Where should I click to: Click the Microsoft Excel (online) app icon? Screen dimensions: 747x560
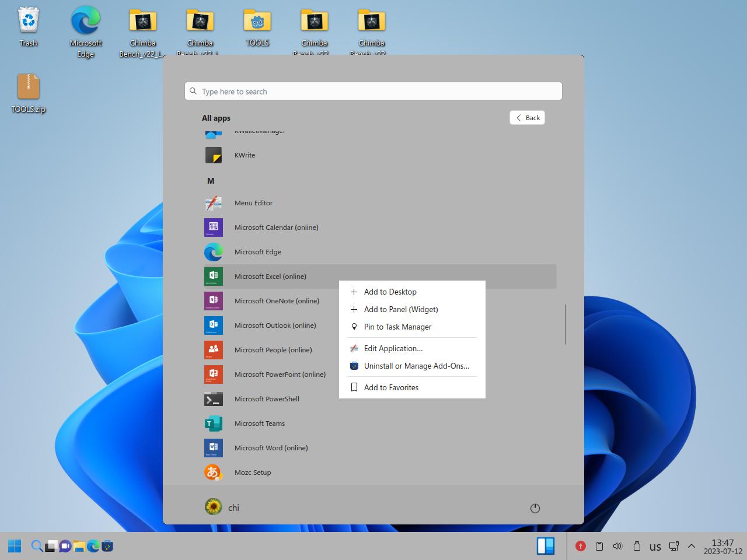point(214,276)
